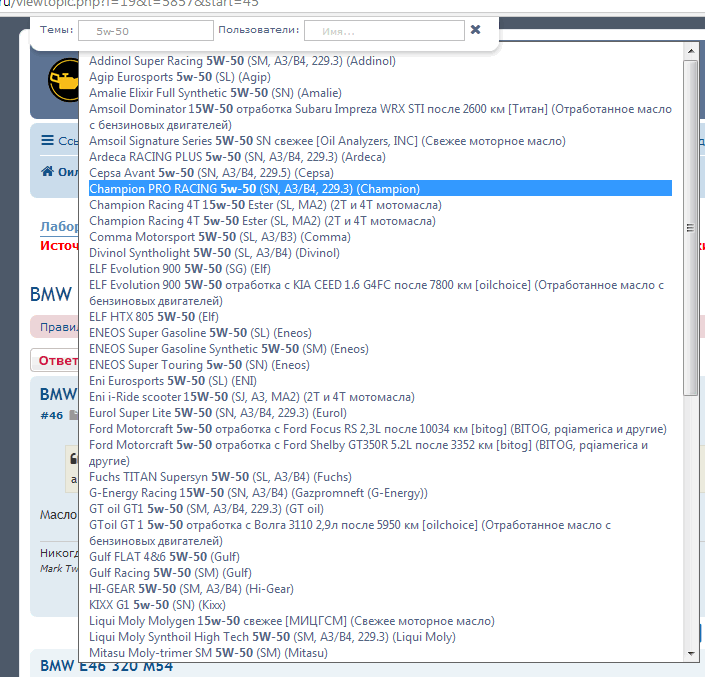Select Amalie Elixir Full Synthetic 5W-50
Screen dimensions: 705x677
pyautogui.click(x=215, y=93)
